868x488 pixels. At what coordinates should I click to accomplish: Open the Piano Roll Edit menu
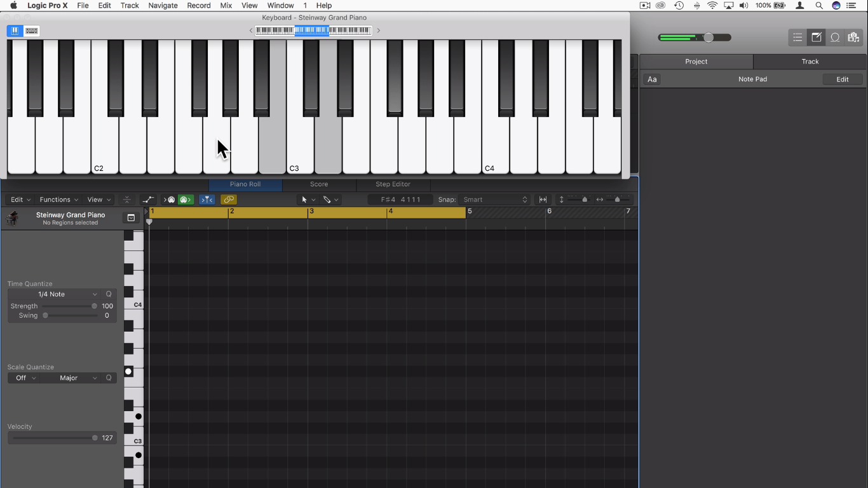(x=20, y=200)
